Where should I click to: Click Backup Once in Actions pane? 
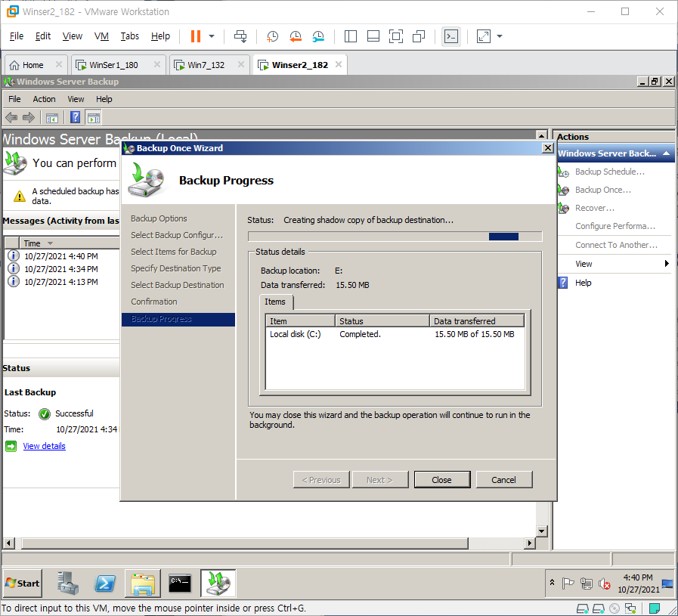[x=602, y=190]
